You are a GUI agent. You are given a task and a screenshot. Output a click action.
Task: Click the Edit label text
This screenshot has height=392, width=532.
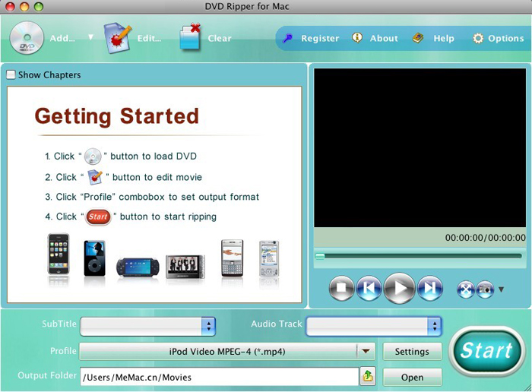(149, 38)
